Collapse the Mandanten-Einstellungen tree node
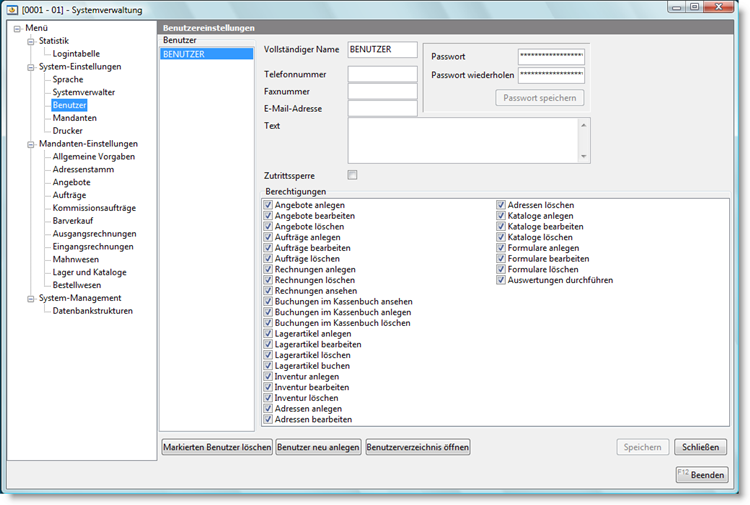 (x=30, y=144)
